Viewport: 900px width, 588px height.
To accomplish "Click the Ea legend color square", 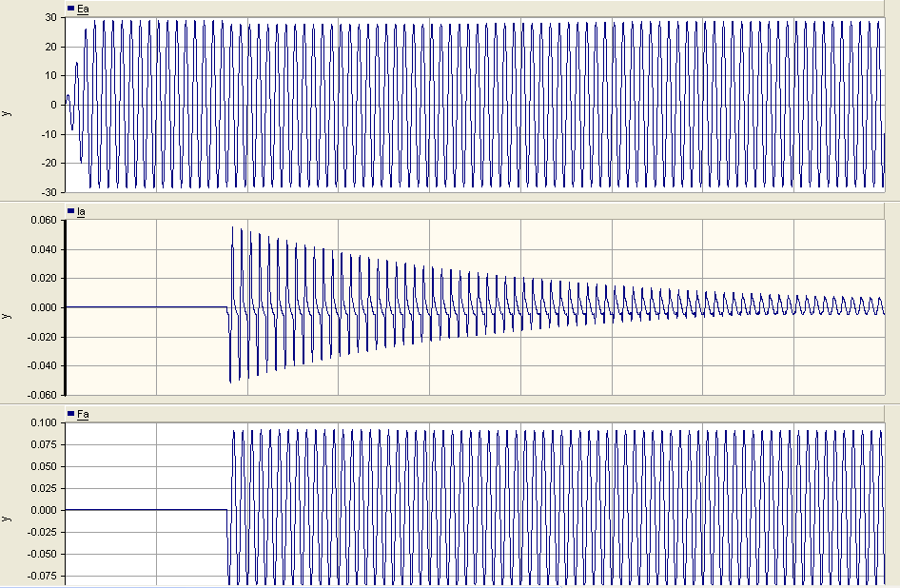I will (70, 9).
